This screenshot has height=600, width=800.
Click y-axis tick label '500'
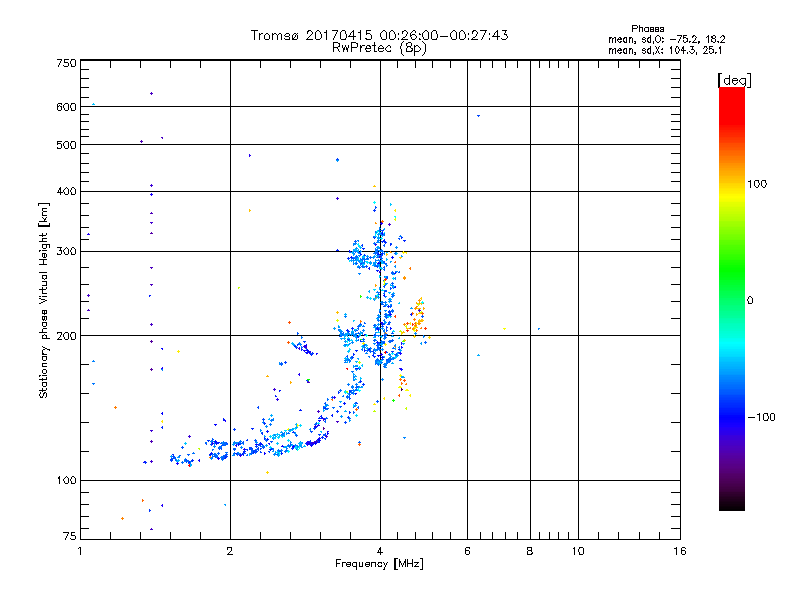pyautogui.click(x=66, y=145)
